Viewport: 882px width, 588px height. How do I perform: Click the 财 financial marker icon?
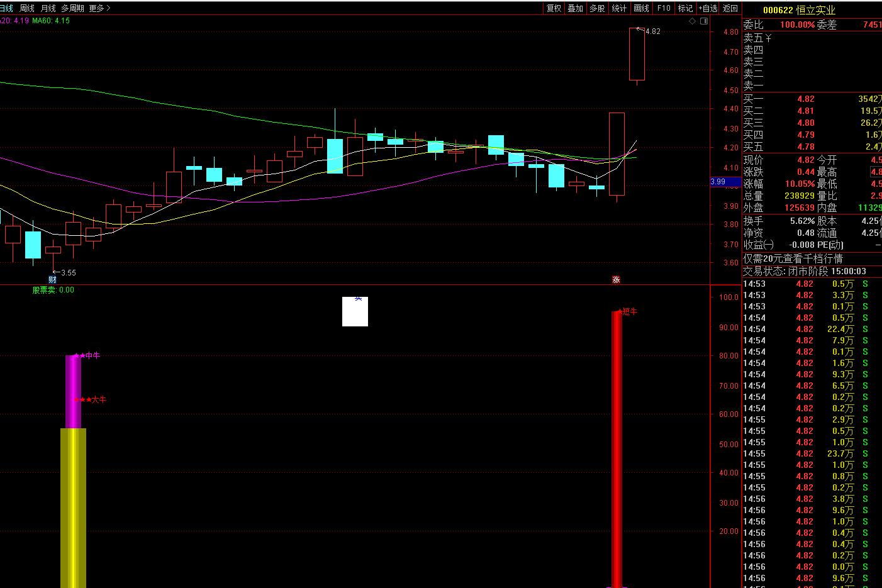point(53,280)
